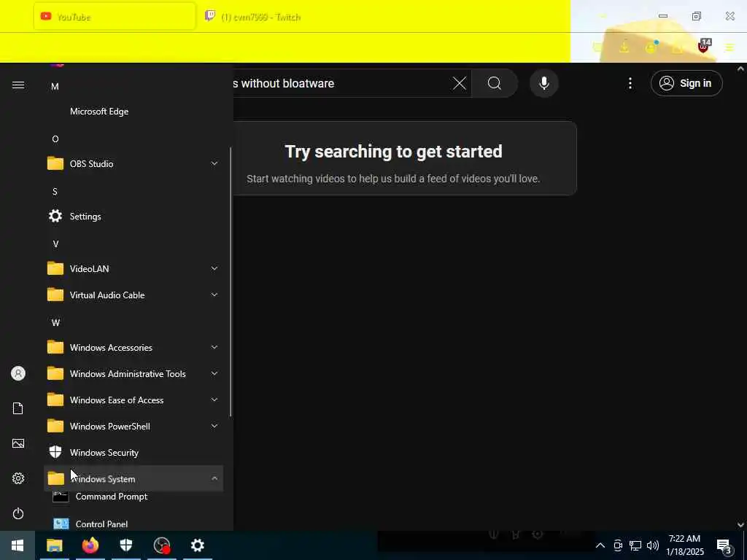This screenshot has width=747, height=560.
Task: Click the user account icon in Start rail
Action: [x=18, y=373]
